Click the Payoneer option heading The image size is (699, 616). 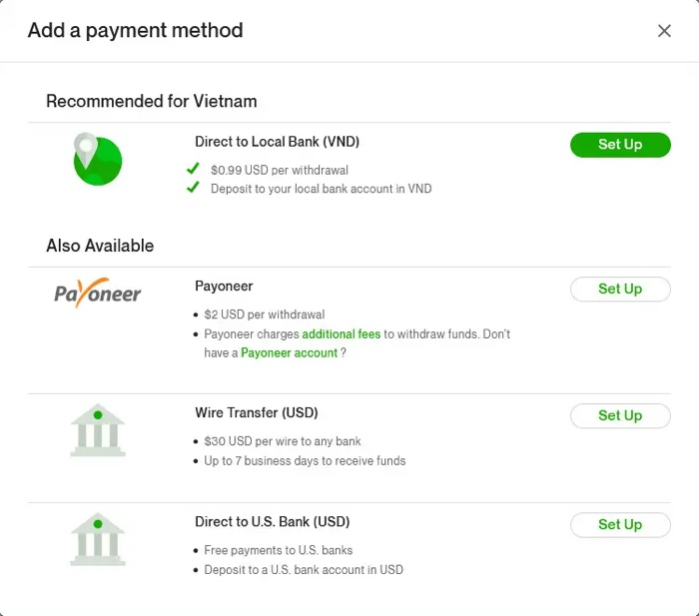click(x=224, y=287)
